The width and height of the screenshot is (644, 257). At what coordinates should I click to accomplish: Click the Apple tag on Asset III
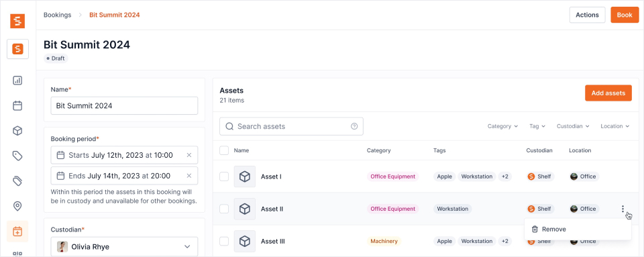(x=444, y=242)
